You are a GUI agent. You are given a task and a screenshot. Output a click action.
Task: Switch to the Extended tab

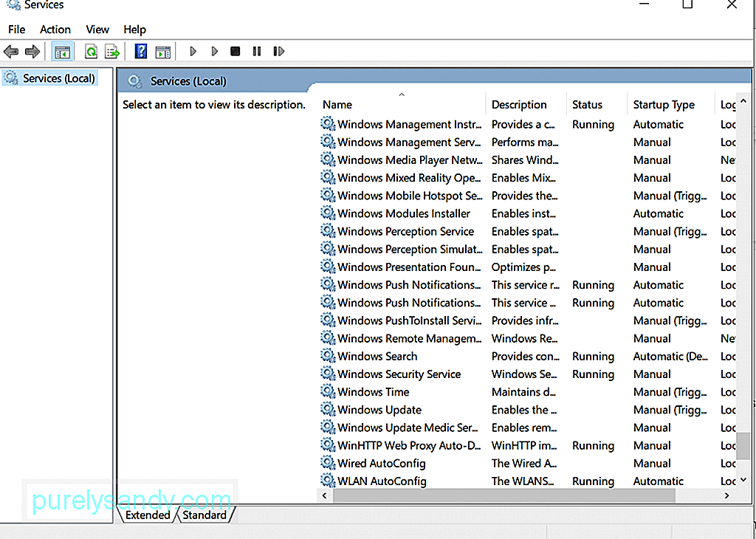(147, 515)
